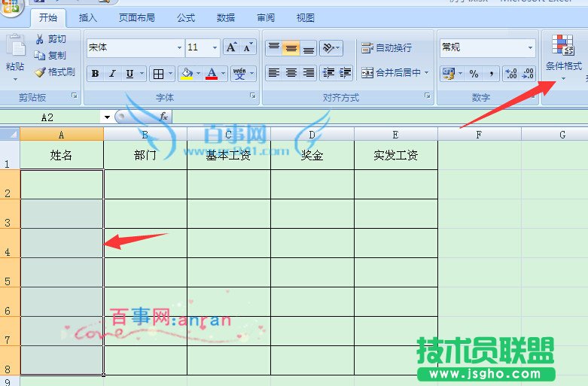Screen dimensions: 588x386
Task: Click the Copy (复制) icon
Action: coord(39,56)
